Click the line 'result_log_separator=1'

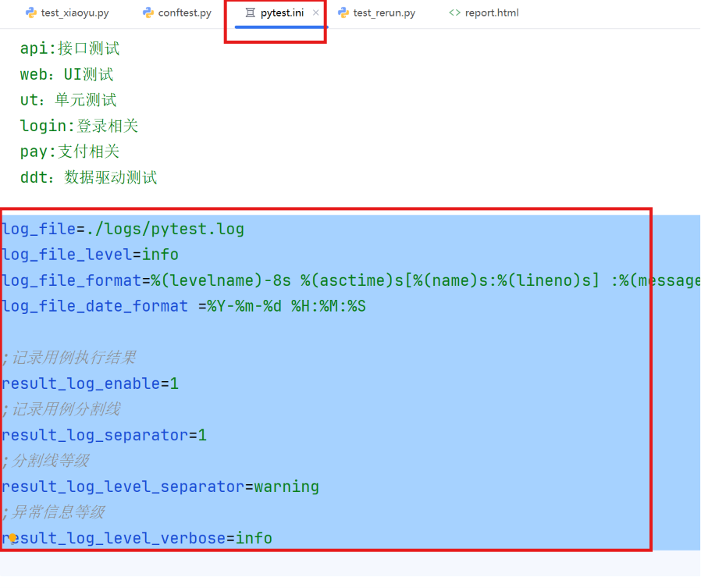click(x=104, y=435)
